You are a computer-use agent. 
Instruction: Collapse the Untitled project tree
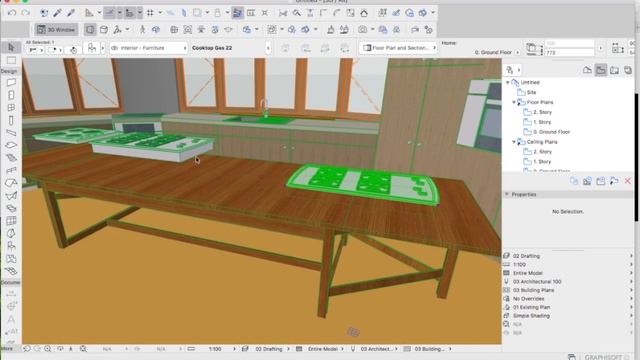click(508, 82)
